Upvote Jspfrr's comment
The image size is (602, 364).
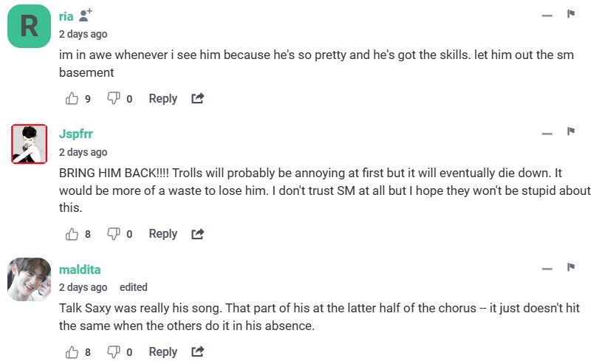(x=72, y=234)
